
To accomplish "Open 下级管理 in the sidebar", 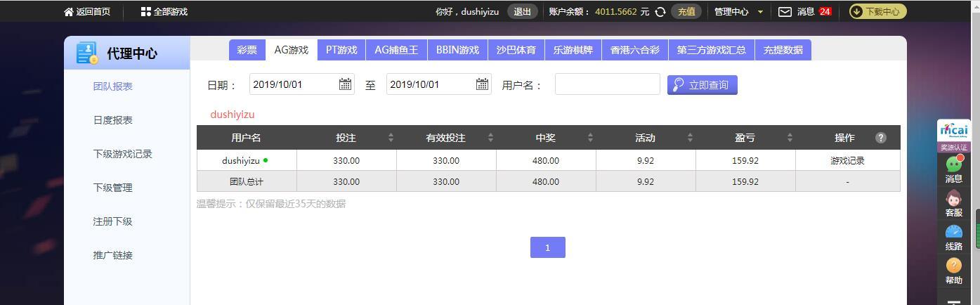I will click(x=113, y=188).
